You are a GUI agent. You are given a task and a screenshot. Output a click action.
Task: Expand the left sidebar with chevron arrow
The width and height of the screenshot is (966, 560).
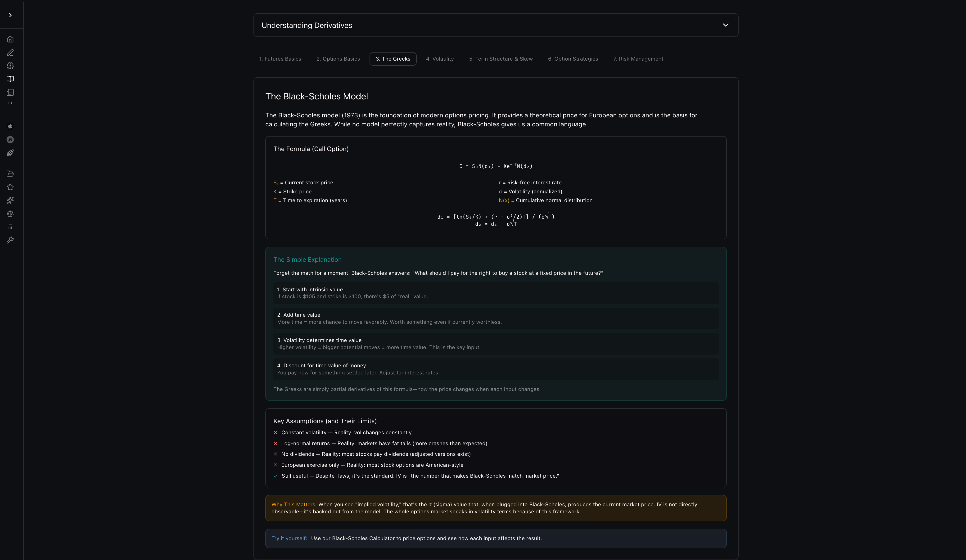pos(10,15)
